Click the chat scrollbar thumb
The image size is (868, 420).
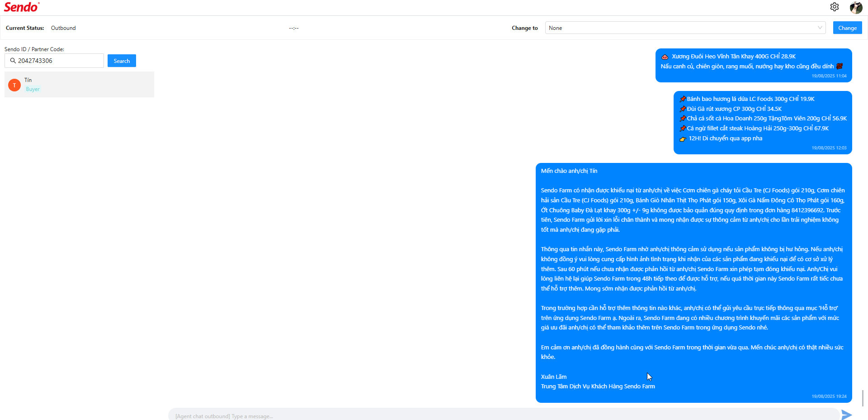click(x=863, y=398)
